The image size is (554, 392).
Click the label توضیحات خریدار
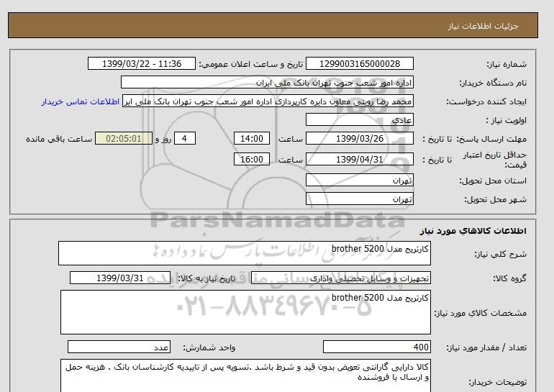click(497, 382)
